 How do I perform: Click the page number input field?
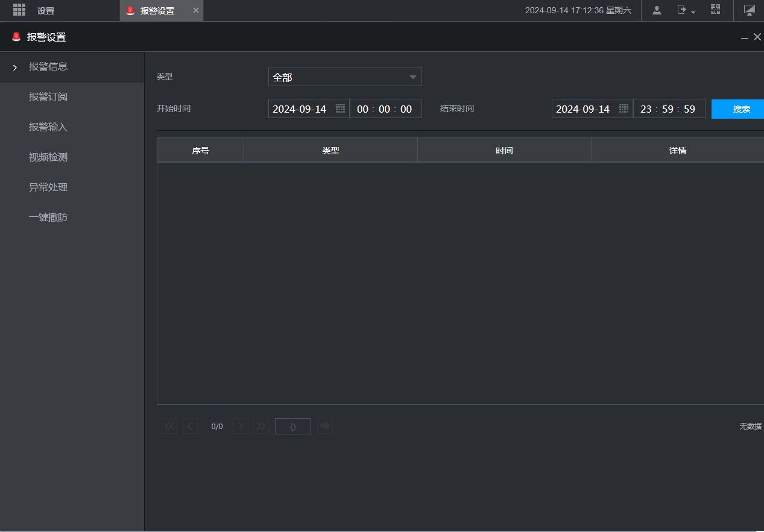point(293,426)
